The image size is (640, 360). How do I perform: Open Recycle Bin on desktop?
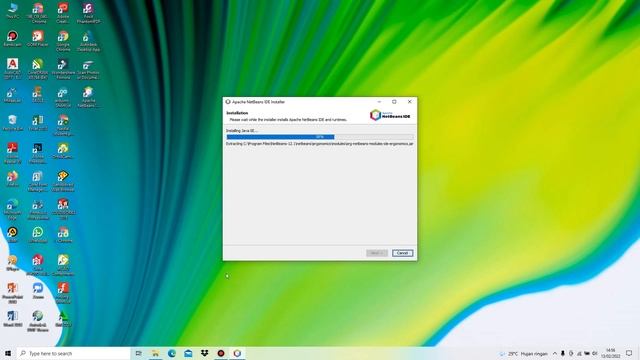pos(13,123)
